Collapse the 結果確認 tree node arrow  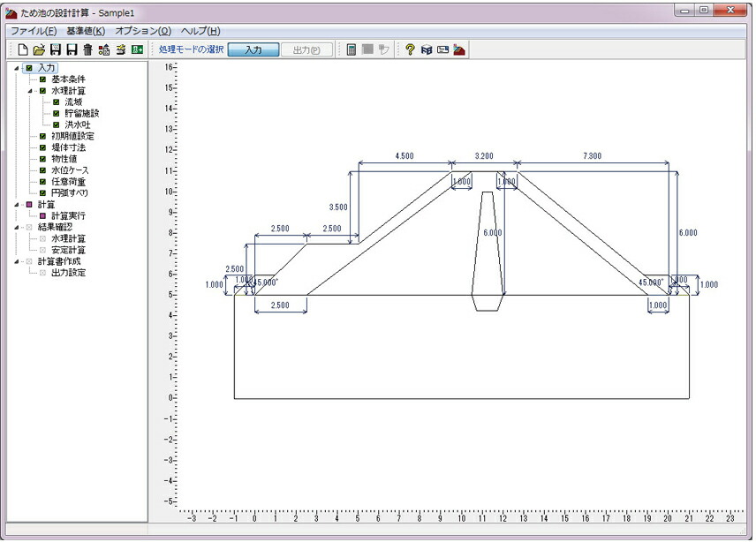click(x=17, y=228)
